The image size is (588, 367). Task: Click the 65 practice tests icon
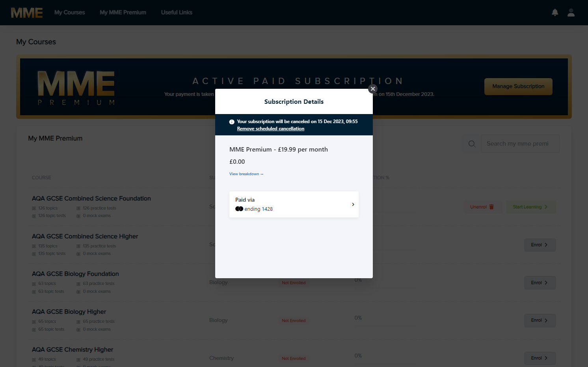78,322
